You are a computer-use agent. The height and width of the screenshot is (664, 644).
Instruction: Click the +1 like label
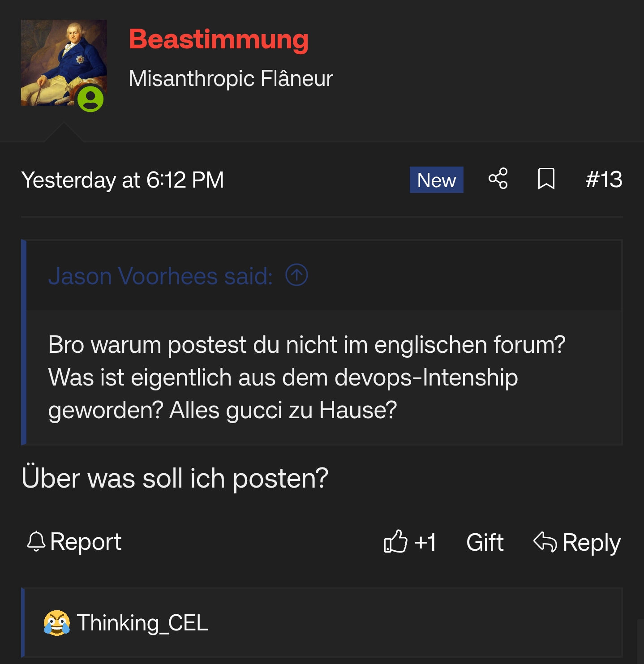pyautogui.click(x=425, y=543)
